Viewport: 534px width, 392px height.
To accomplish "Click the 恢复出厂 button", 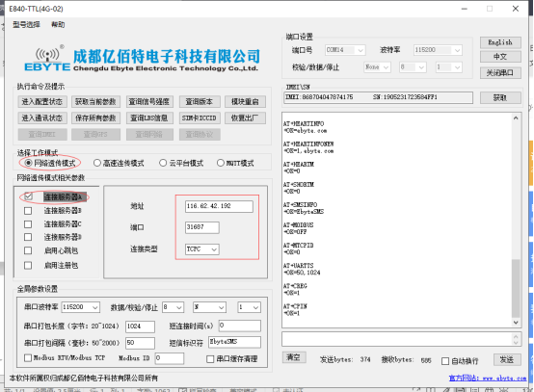I will click(x=245, y=118).
